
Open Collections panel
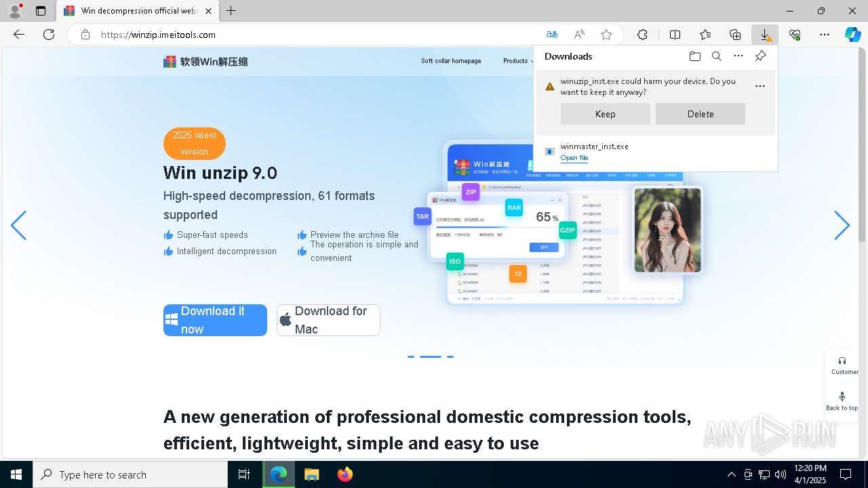tap(735, 35)
